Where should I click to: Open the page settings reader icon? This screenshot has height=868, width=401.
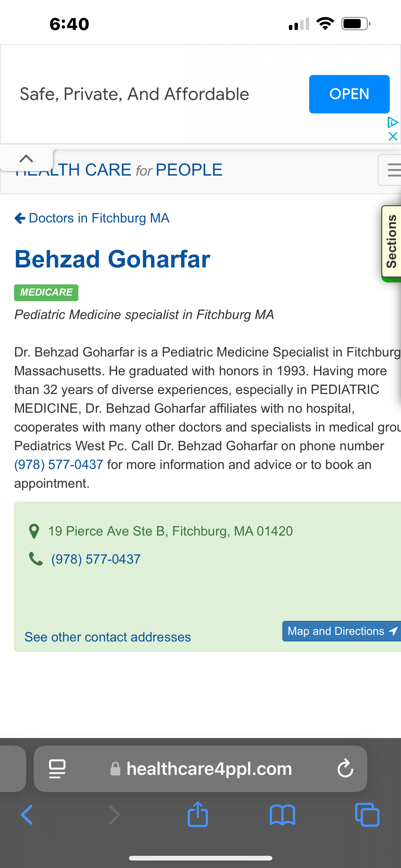[57, 769]
